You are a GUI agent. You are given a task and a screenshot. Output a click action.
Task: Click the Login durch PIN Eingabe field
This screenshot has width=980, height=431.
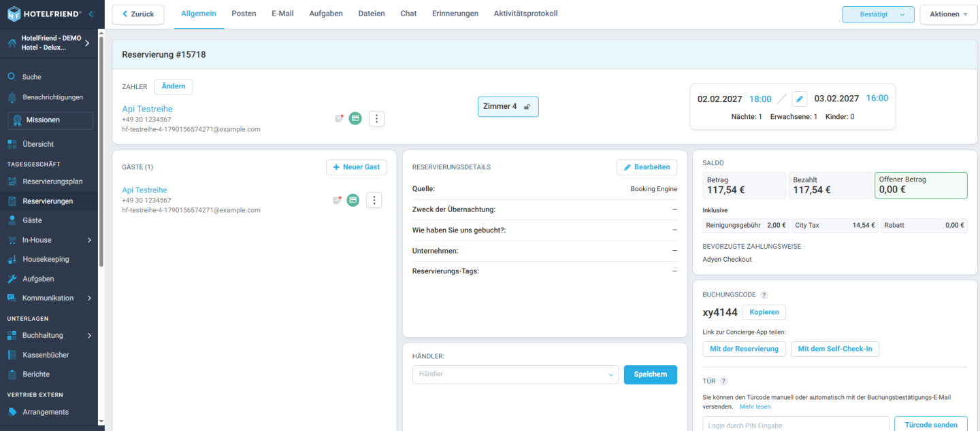click(796, 426)
